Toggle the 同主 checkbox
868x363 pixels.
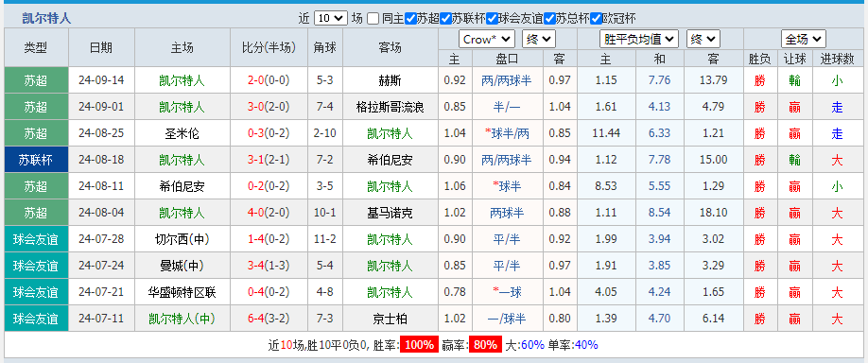373,18
